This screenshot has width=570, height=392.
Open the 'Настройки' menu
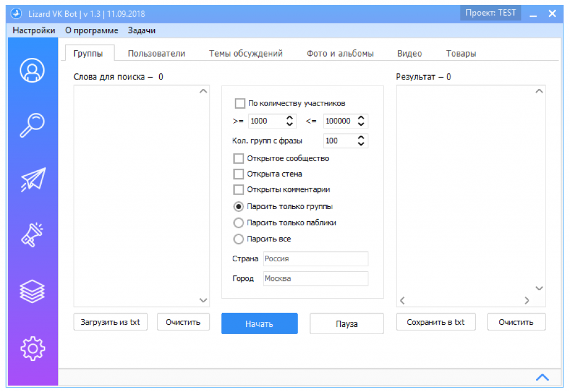[34, 31]
